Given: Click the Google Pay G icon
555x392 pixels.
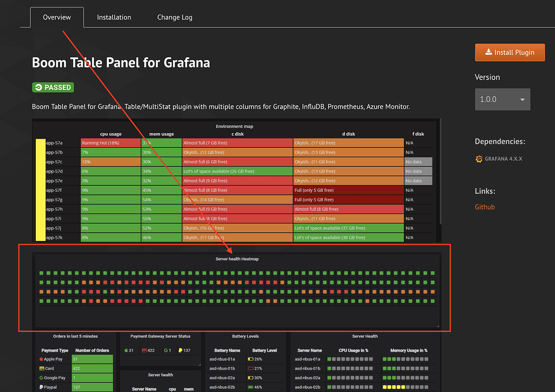Looking at the screenshot, I should (x=41, y=378).
